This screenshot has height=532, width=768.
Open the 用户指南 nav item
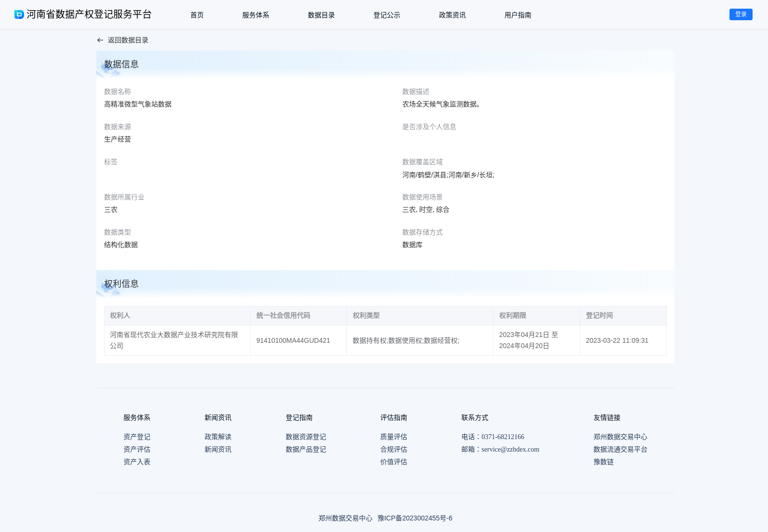[518, 15]
